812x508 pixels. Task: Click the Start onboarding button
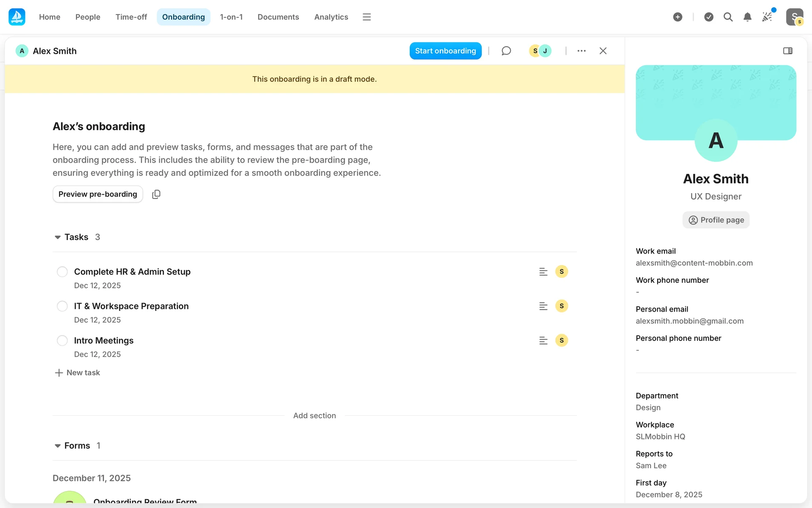click(x=445, y=51)
